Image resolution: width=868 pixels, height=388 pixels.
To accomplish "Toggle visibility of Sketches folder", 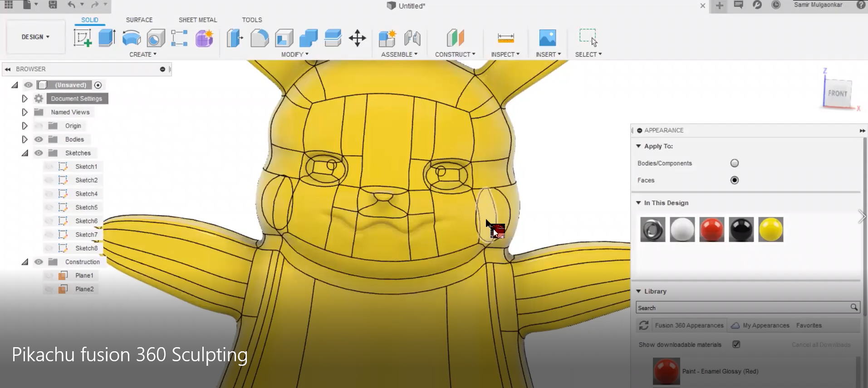I will pos(39,153).
